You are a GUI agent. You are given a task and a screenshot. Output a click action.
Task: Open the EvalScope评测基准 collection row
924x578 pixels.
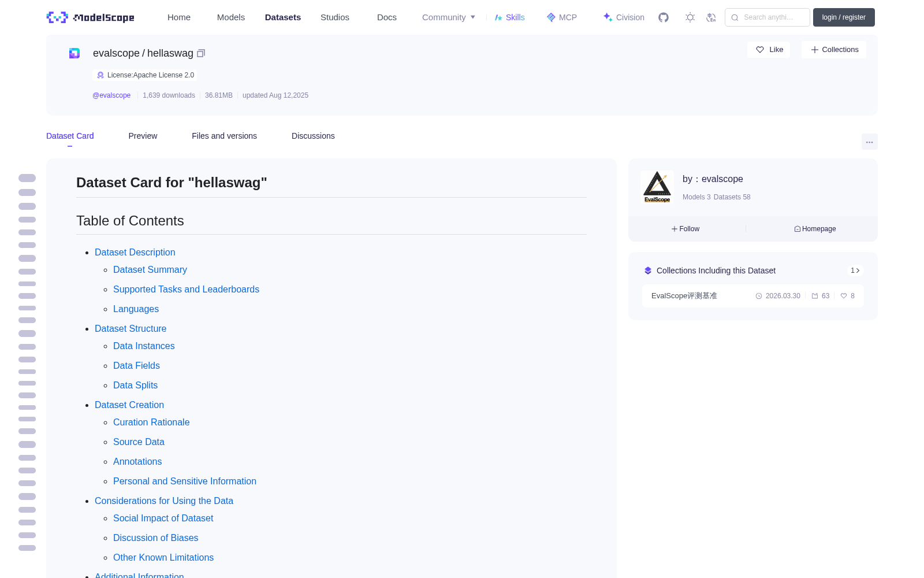point(753,296)
